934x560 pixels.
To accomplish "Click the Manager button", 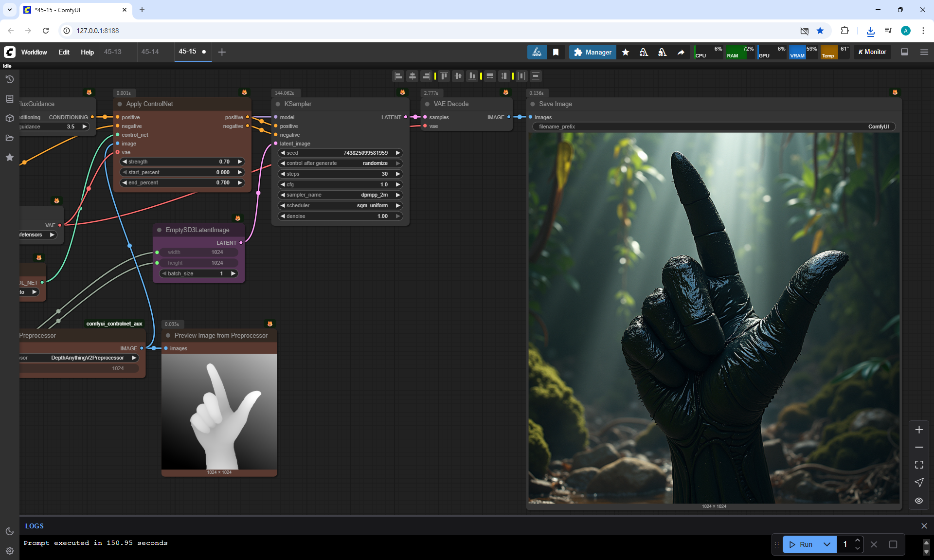I will (x=592, y=52).
